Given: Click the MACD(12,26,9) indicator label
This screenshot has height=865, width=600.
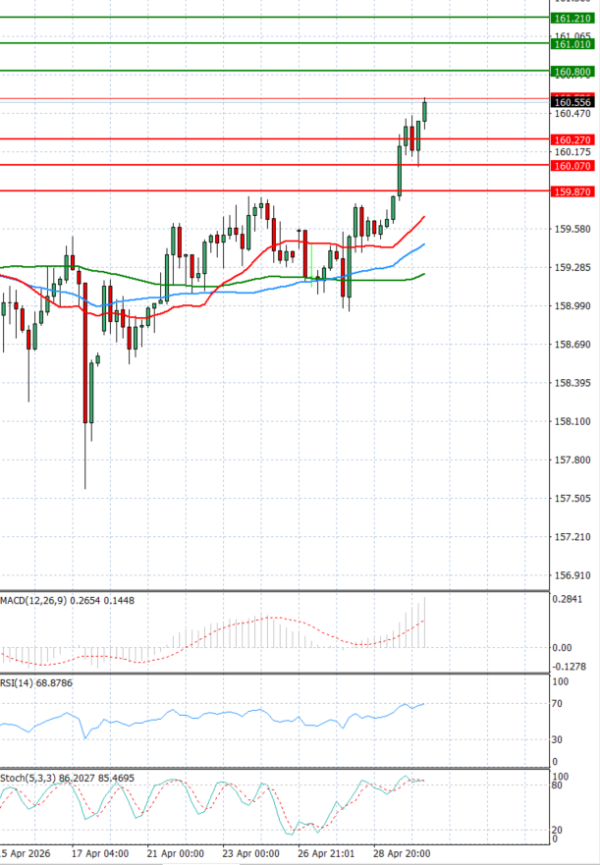Looking at the screenshot, I should pos(42,600).
